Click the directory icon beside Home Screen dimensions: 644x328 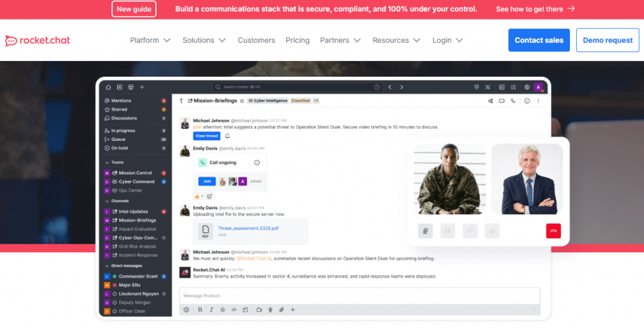pyautogui.click(x=119, y=87)
